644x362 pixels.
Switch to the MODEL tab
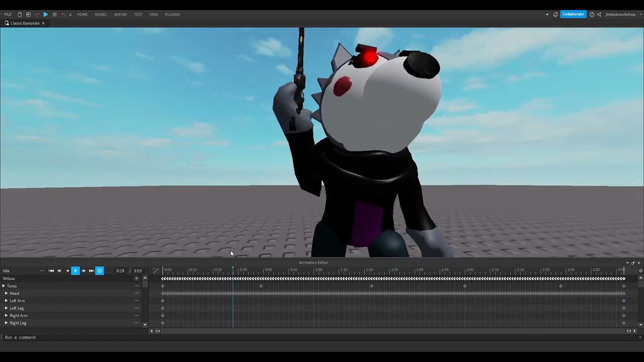[x=101, y=15]
